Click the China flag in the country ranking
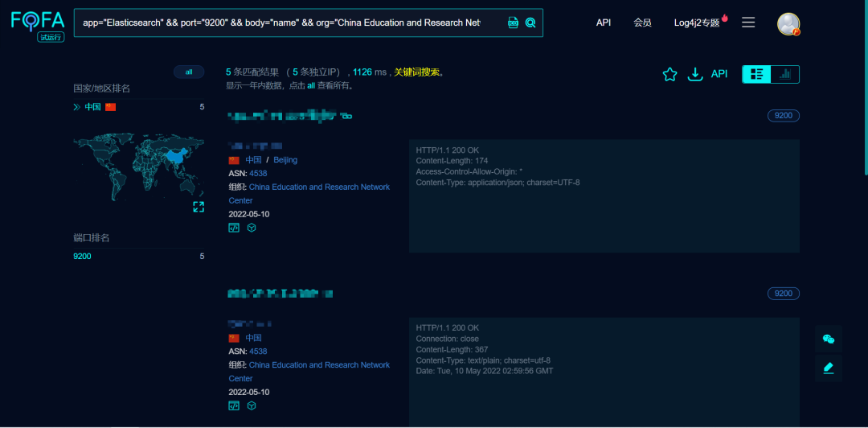Screen dimensions: 868x428 111,107
